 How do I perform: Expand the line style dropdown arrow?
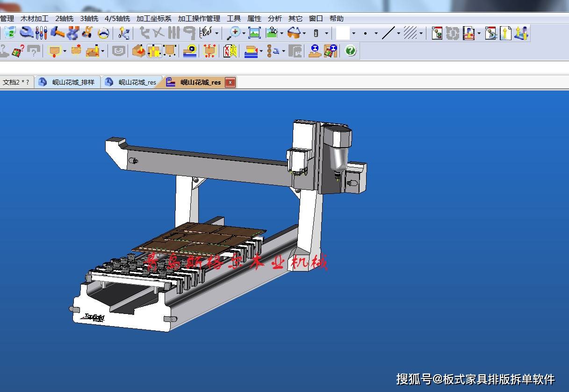(398, 34)
